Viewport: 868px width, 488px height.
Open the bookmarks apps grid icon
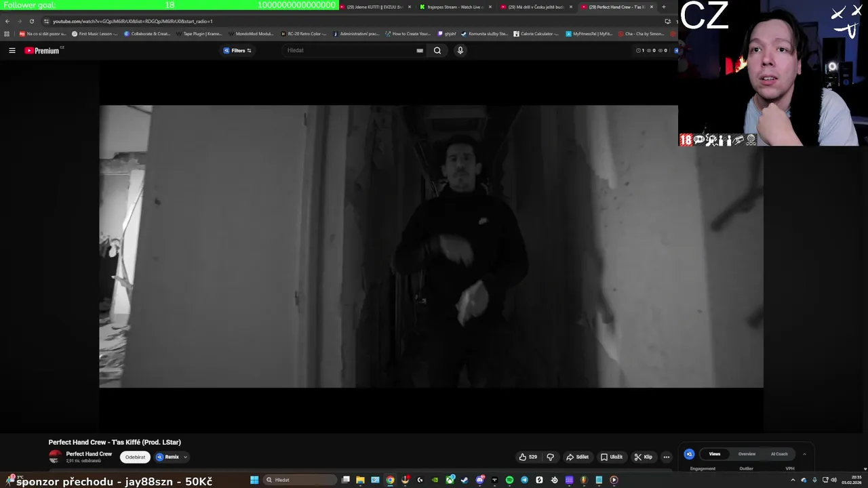click(x=7, y=33)
